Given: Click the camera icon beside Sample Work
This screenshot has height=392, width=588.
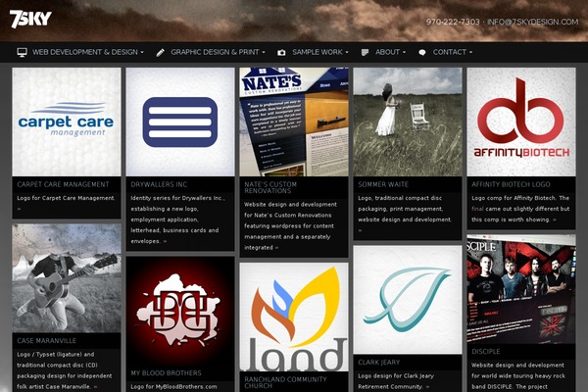Looking at the screenshot, I should coord(281,53).
